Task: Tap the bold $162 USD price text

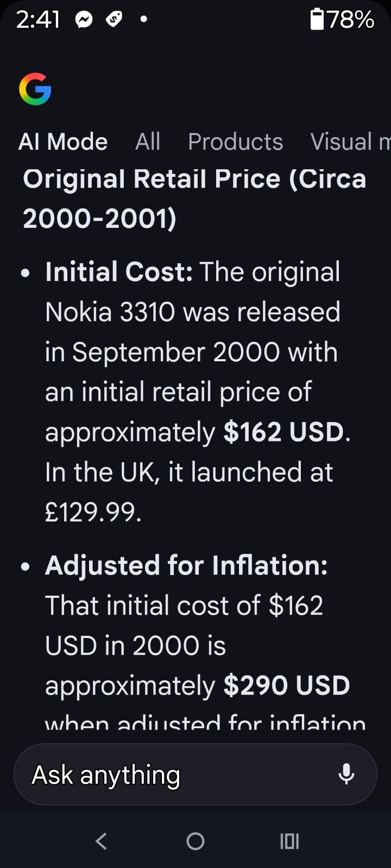Action: coord(283,432)
